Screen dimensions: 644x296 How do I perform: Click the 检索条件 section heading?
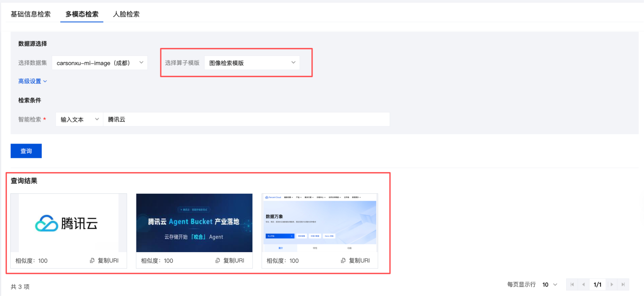coord(29,100)
